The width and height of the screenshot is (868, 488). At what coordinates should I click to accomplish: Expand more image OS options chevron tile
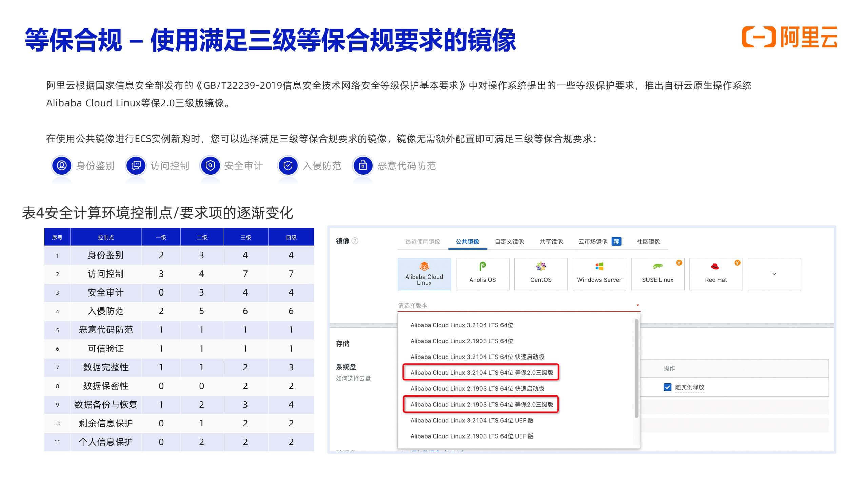(774, 274)
